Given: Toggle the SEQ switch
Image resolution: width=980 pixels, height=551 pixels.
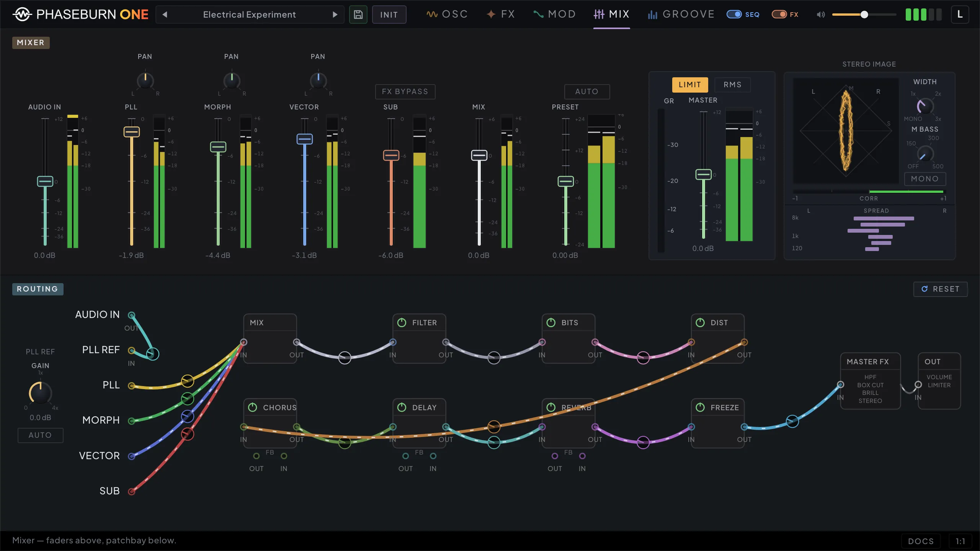Looking at the screenshot, I should (x=734, y=15).
